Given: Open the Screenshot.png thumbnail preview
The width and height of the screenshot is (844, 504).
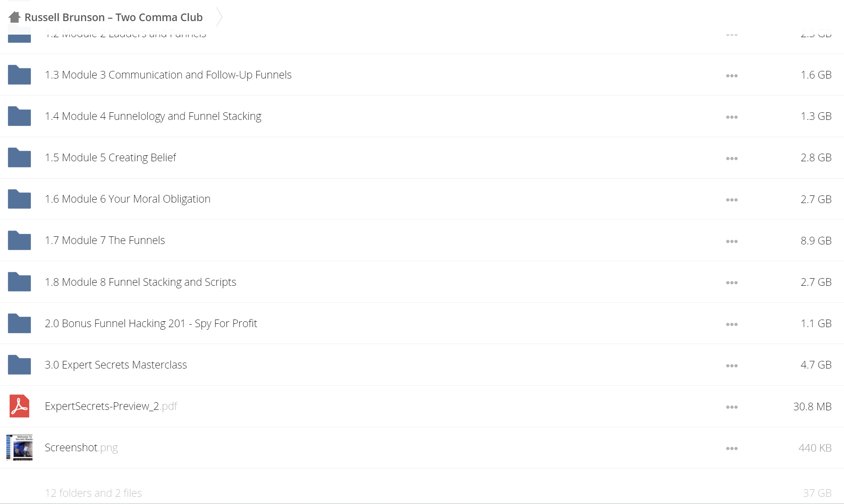Looking at the screenshot, I should pos(19,447).
